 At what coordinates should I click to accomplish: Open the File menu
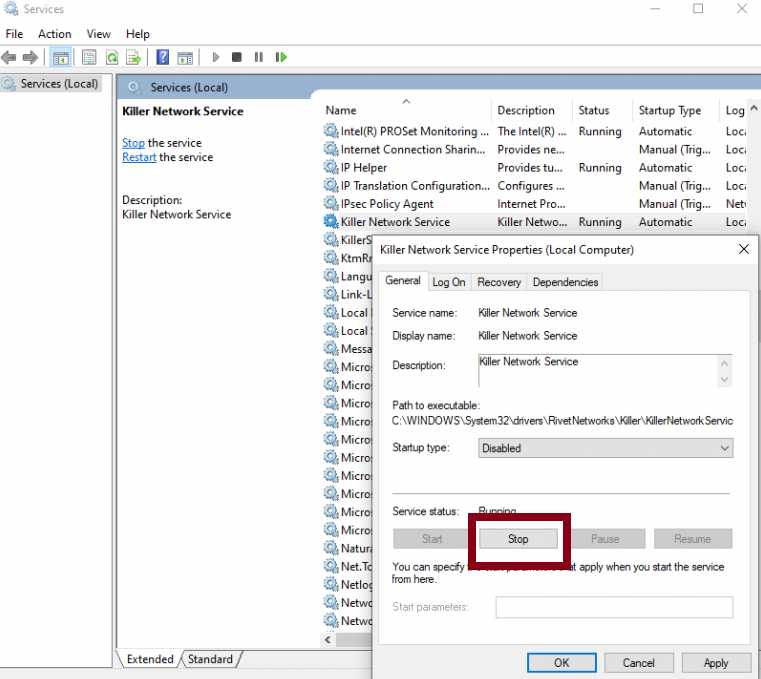pos(14,34)
